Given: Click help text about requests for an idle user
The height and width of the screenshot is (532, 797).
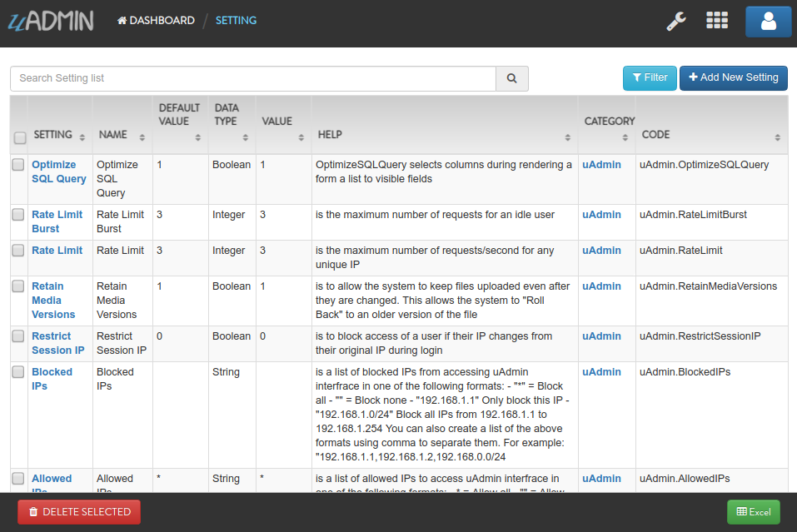Looking at the screenshot, I should (435, 215).
